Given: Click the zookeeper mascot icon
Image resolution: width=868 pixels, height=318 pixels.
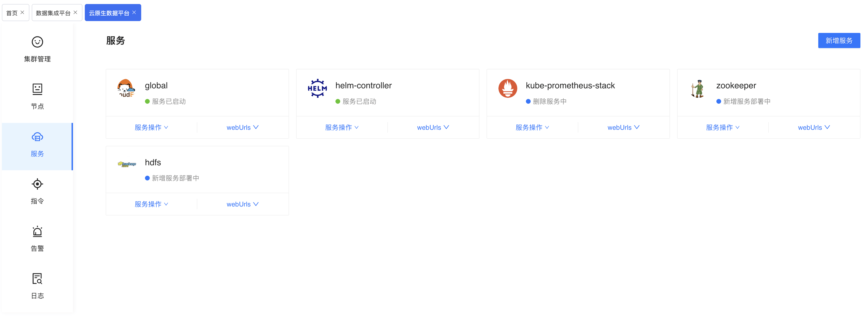Looking at the screenshot, I should (698, 89).
